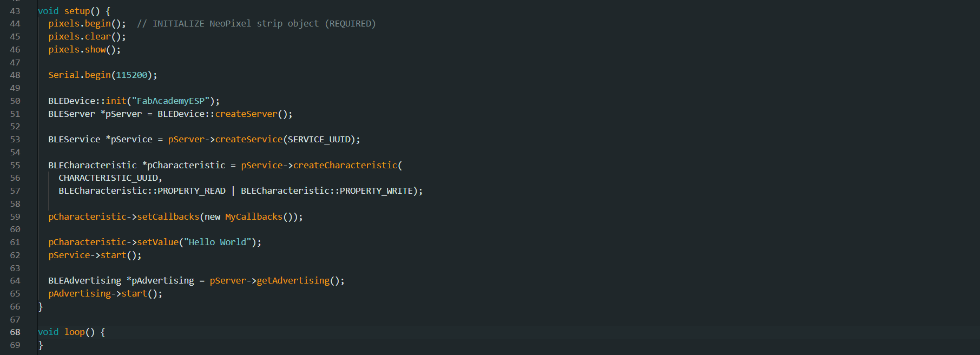
Task: Click the *pCharacteristic variable declaration
Action: click(x=183, y=166)
